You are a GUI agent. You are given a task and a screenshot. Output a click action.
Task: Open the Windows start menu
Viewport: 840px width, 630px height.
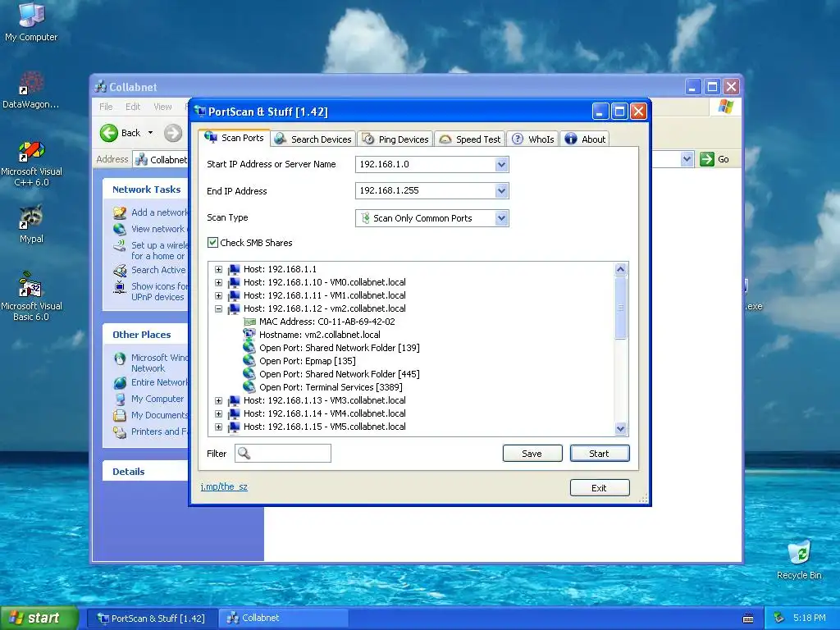tap(39, 619)
